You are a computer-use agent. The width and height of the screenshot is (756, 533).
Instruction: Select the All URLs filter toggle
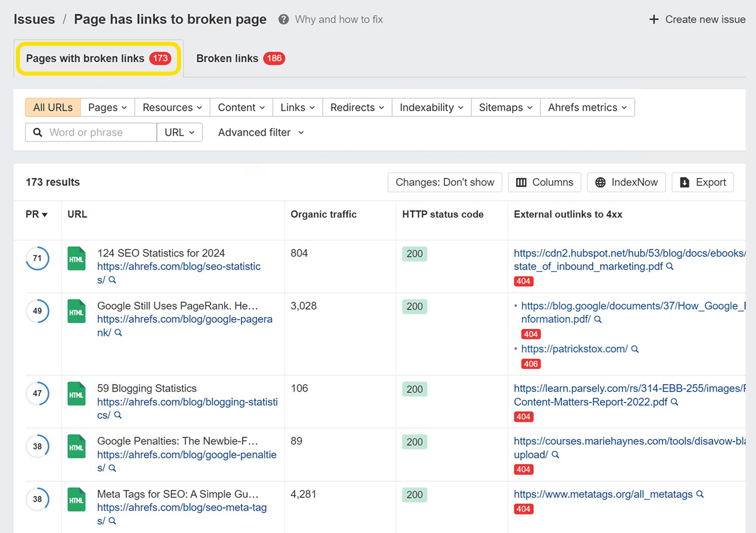(52, 107)
